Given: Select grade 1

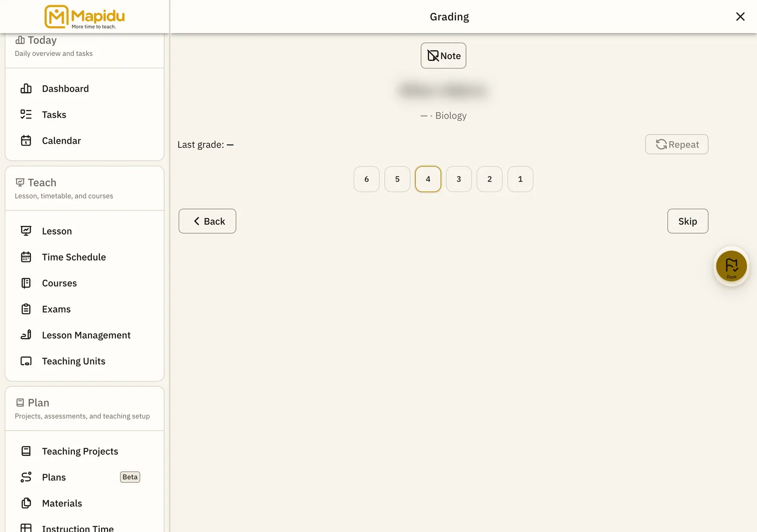Looking at the screenshot, I should tap(520, 179).
